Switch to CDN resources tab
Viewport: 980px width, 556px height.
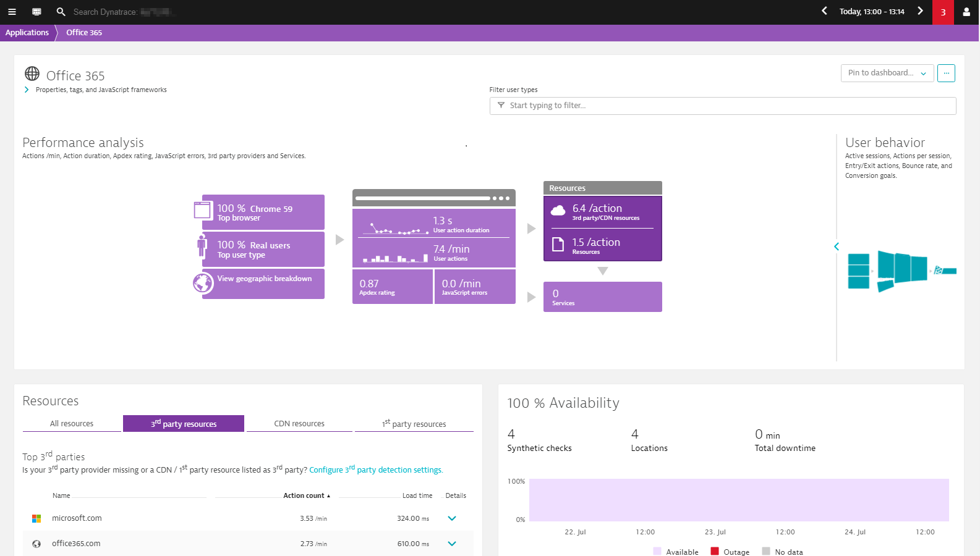click(299, 424)
